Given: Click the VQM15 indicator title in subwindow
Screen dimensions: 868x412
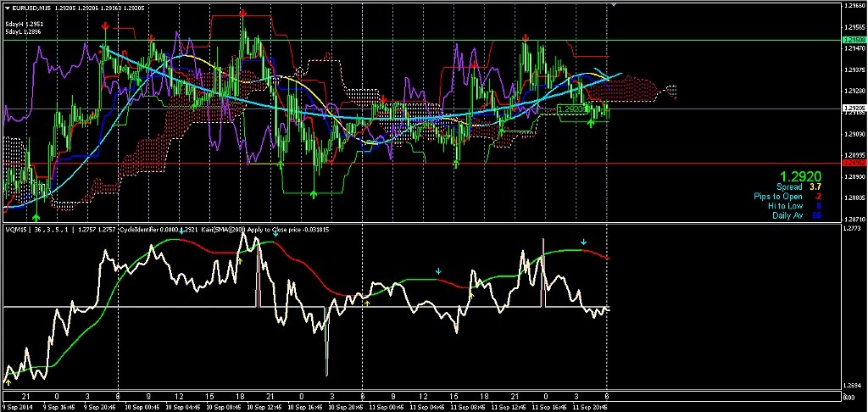Looking at the screenshot, I should point(15,229).
